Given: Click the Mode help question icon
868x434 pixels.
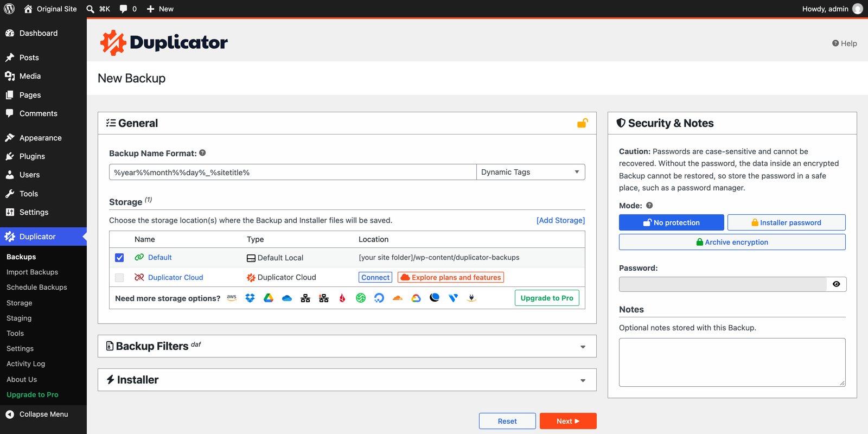Looking at the screenshot, I should tap(649, 206).
